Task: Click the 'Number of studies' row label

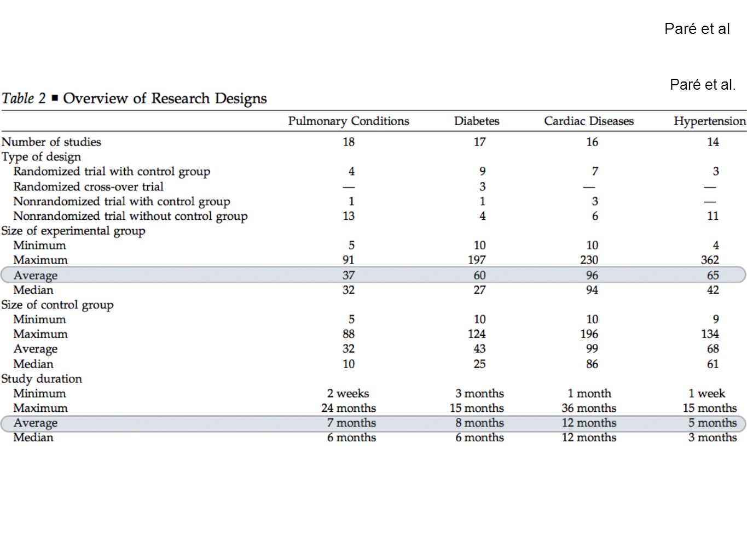Action: [x=51, y=142]
